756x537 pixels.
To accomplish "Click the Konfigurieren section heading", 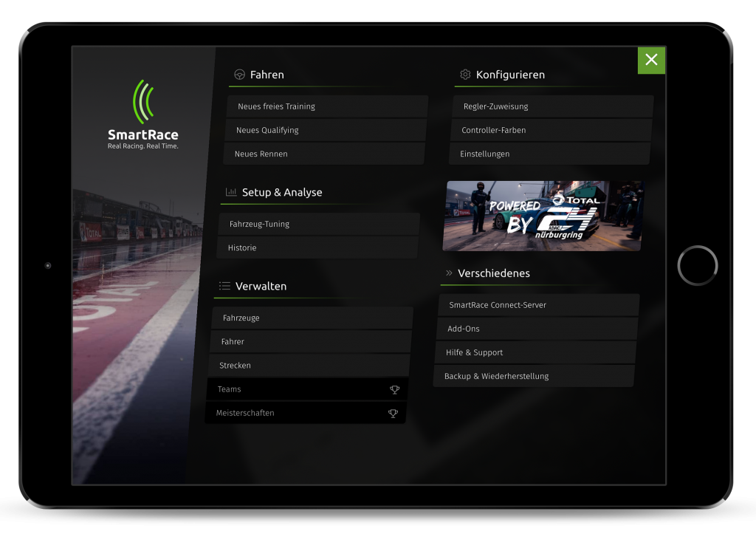I will coord(511,75).
